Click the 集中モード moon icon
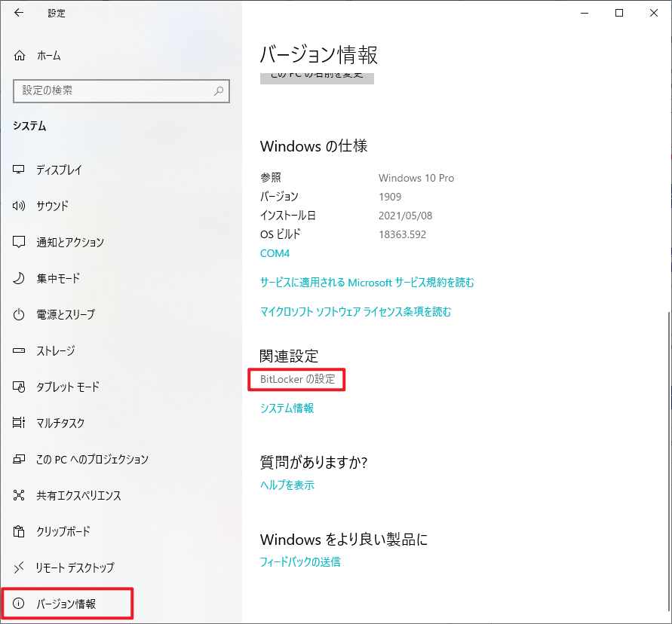 tap(18, 278)
